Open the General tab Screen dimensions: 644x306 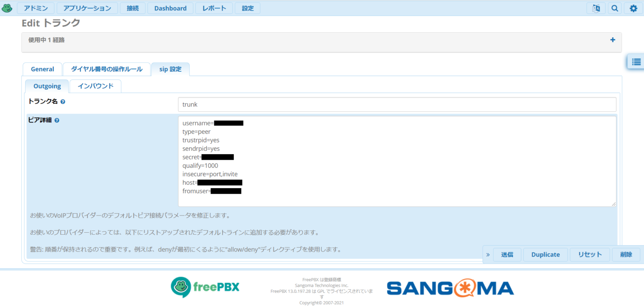tap(42, 69)
